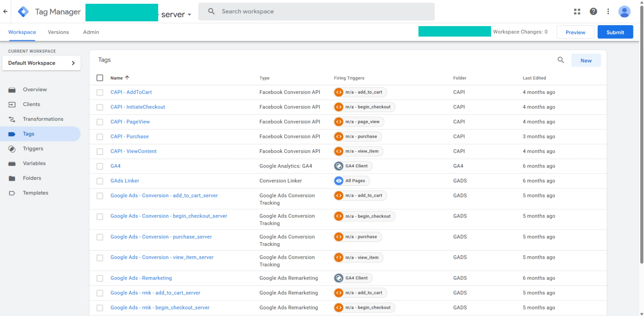644x316 pixels.
Task: Click the blue Submit button
Action: click(615, 32)
